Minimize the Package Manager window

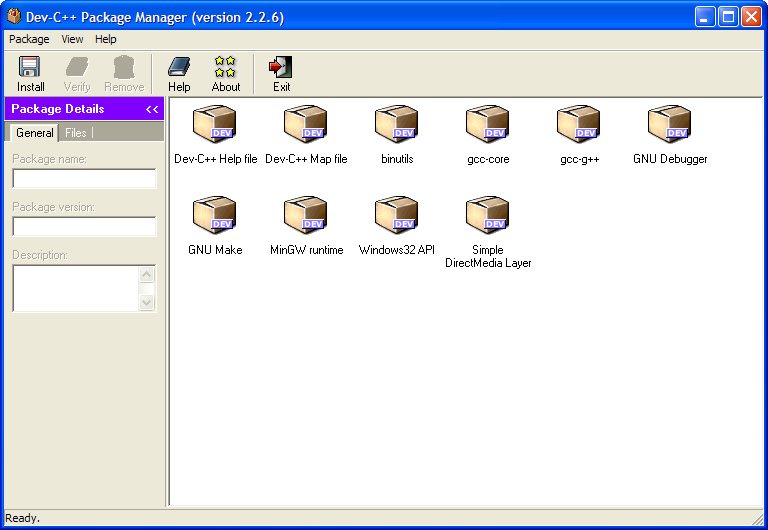pyautogui.click(x=704, y=17)
